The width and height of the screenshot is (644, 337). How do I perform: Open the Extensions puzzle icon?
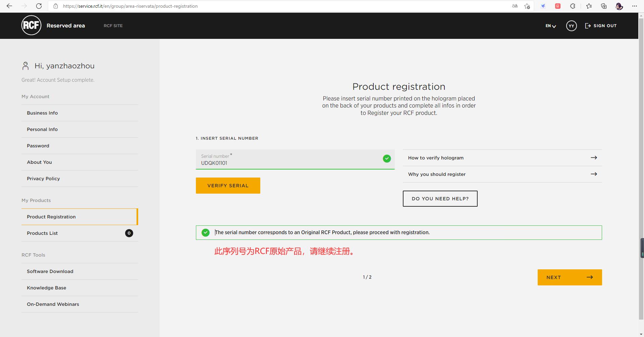pos(573,6)
